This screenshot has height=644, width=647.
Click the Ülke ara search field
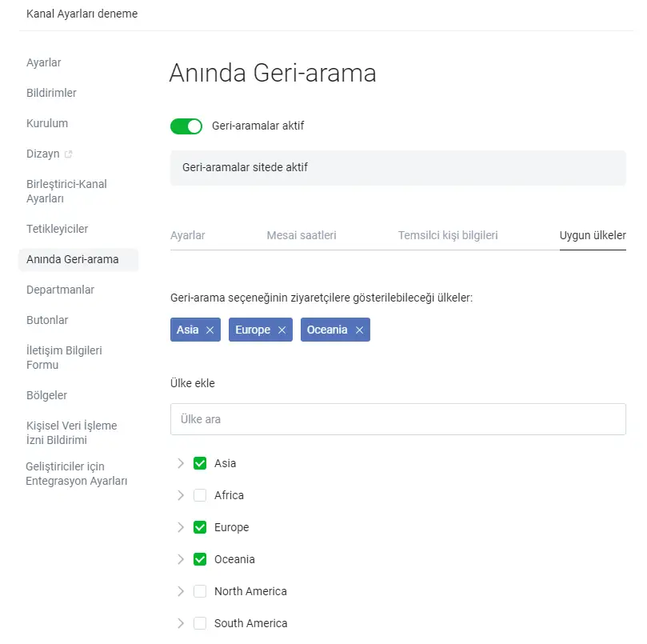tap(397, 419)
